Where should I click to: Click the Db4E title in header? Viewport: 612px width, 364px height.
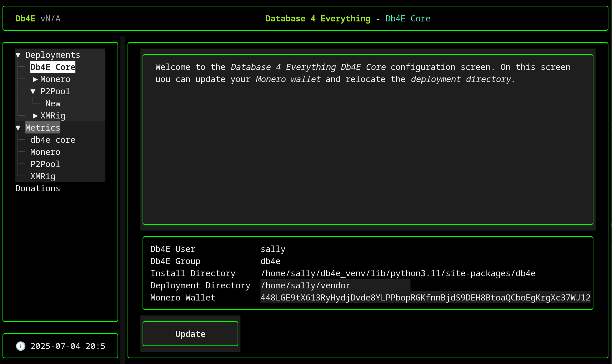click(25, 19)
